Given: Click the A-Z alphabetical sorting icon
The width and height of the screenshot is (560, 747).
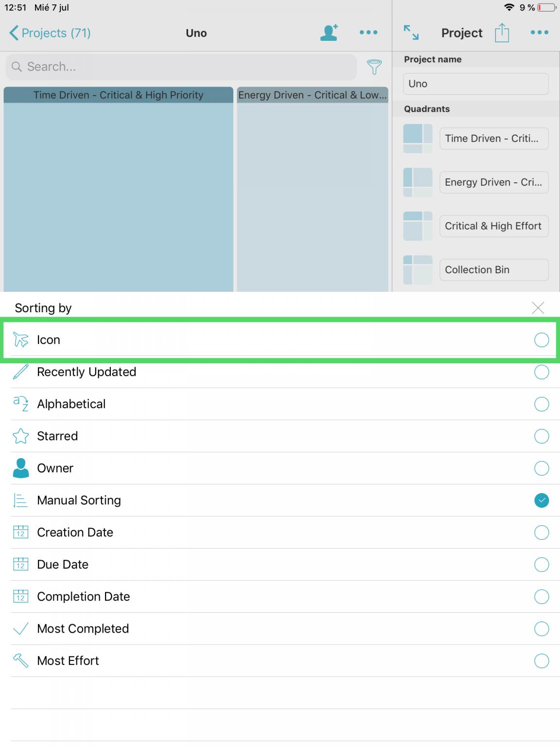Looking at the screenshot, I should [x=20, y=404].
